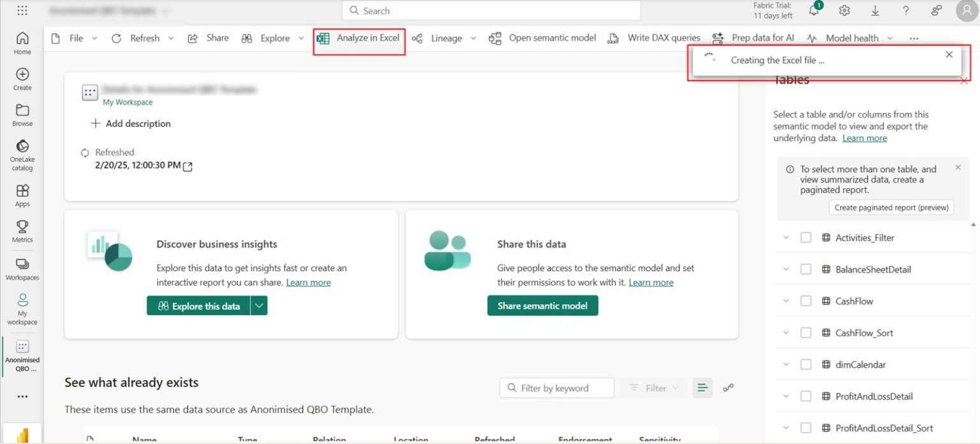Open the download menu icon
The image size is (980, 444).
pos(875,11)
